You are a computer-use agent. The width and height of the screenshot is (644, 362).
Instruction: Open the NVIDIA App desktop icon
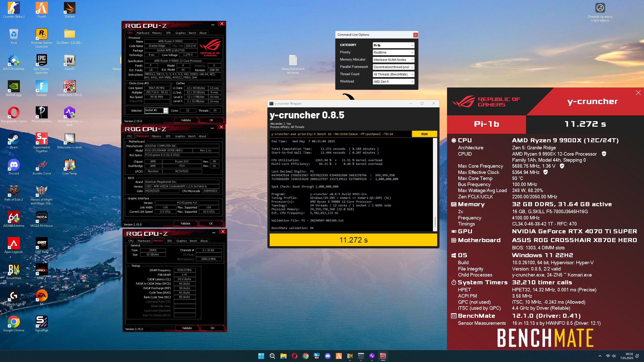(14, 88)
